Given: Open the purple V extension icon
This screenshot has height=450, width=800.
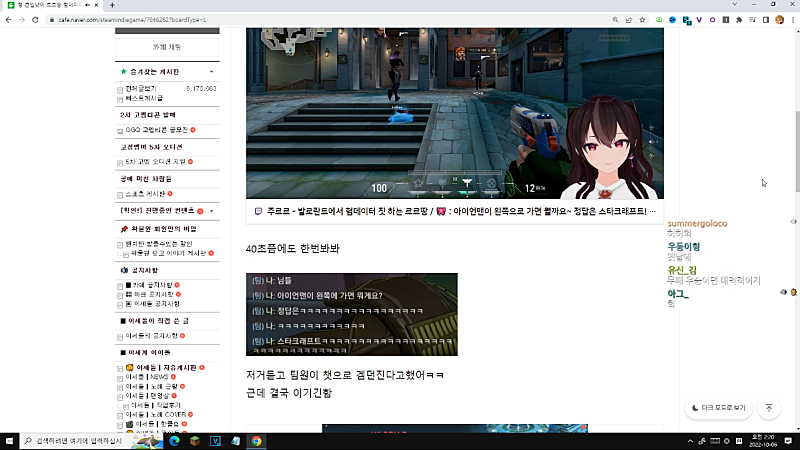Looking at the screenshot, I should click(x=699, y=20).
